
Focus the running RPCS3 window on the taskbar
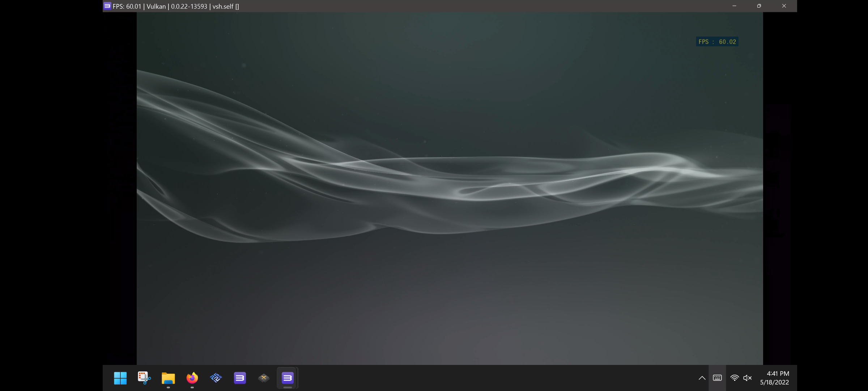(x=288, y=378)
